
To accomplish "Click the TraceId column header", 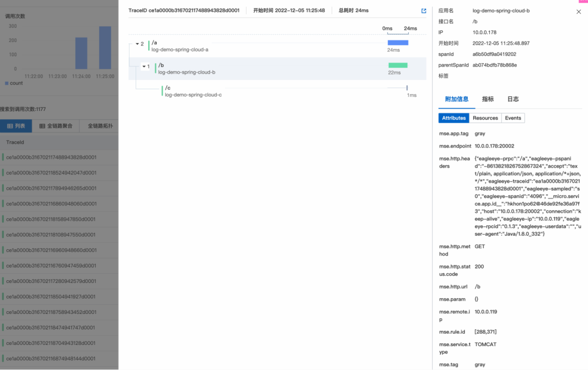I will (x=15, y=143).
